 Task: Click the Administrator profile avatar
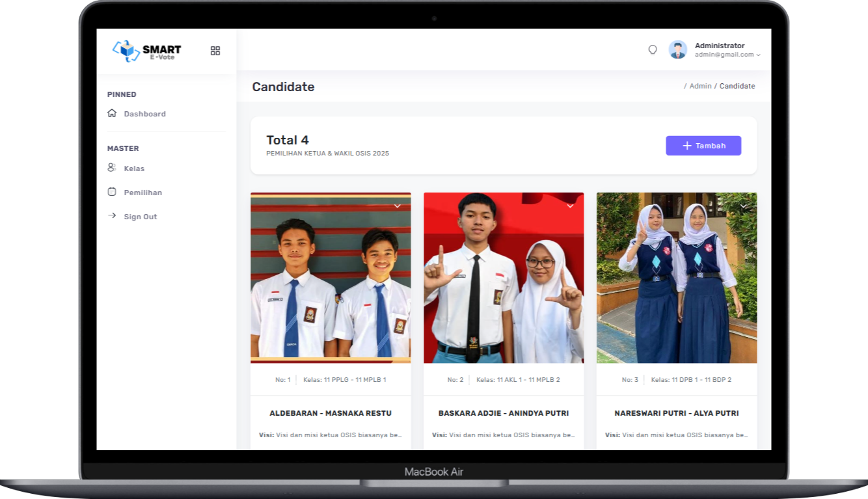tap(677, 49)
